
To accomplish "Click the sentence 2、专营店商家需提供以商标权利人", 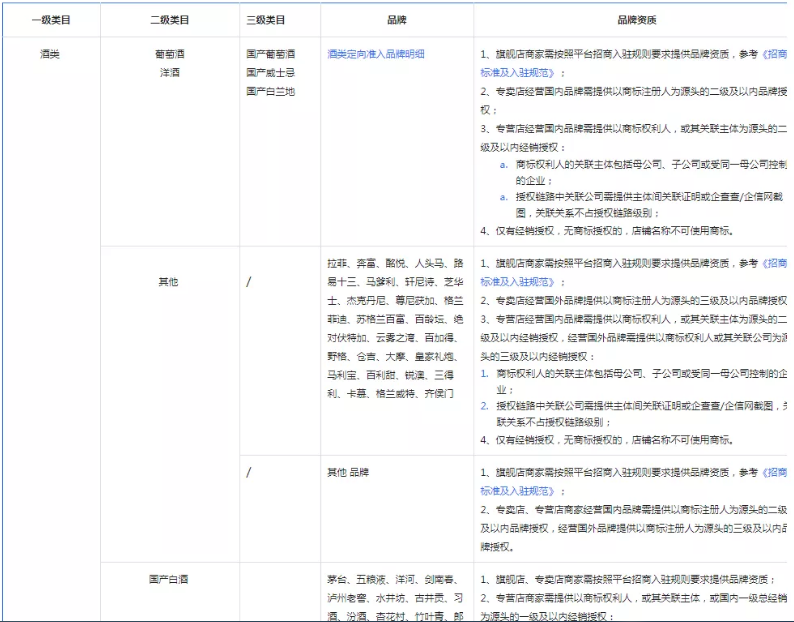I will [x=633, y=598].
